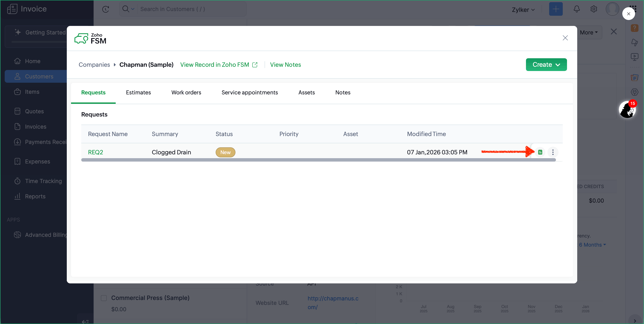Click the View Notes link

(285, 65)
